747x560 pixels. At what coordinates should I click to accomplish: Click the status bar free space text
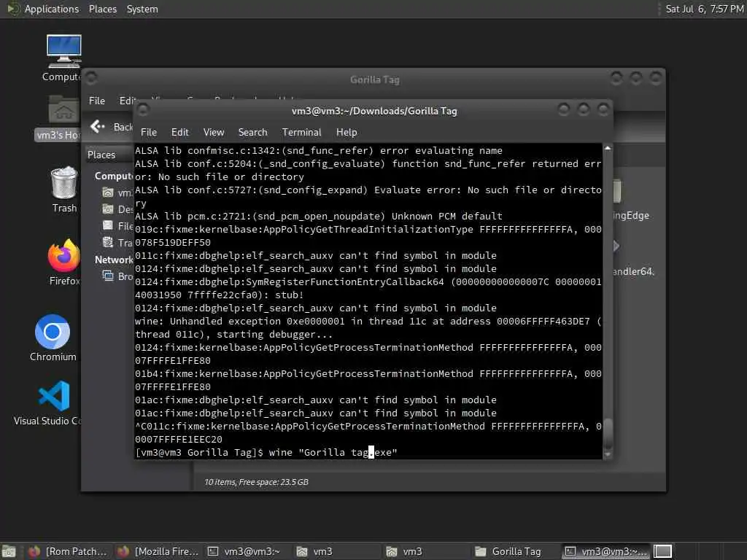pyautogui.click(x=256, y=482)
